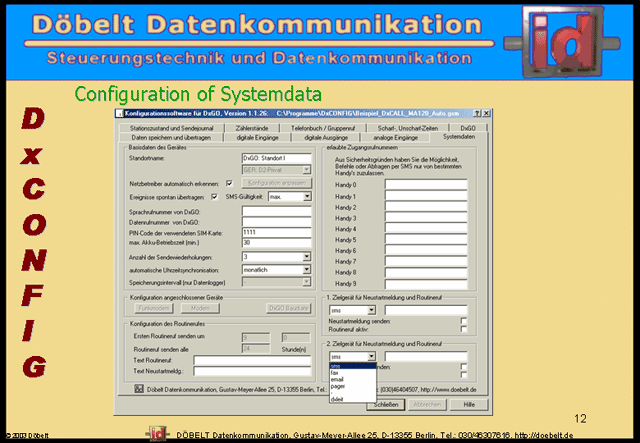Image resolution: width=640 pixels, height=443 pixels.
Task: Click the Text Routineruf input field
Action: tap(252, 360)
